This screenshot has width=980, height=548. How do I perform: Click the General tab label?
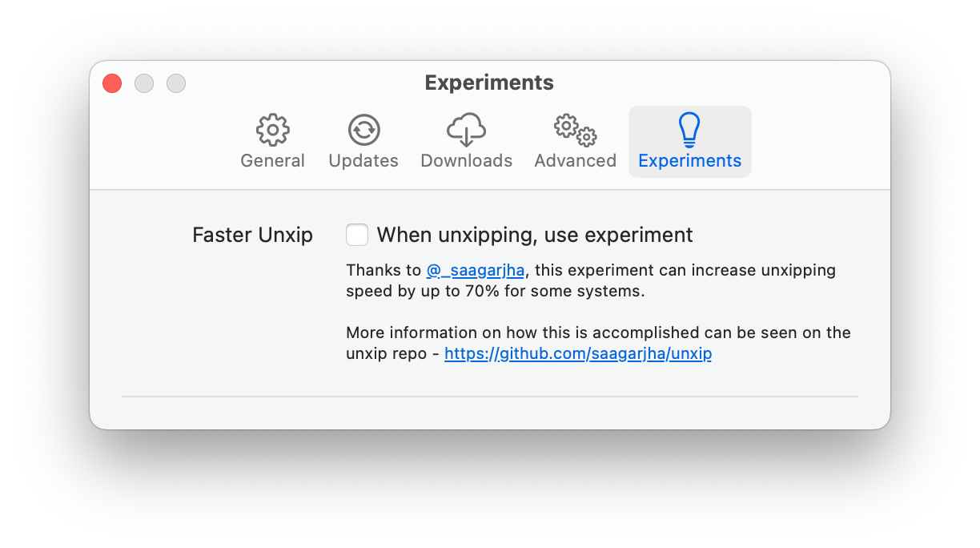[272, 160]
